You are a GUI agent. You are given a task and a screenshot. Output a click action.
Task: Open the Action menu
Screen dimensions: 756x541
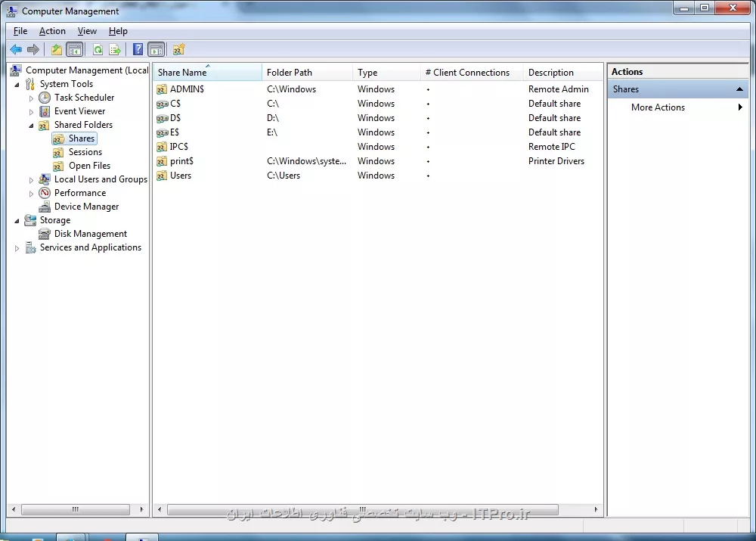pyautogui.click(x=52, y=31)
